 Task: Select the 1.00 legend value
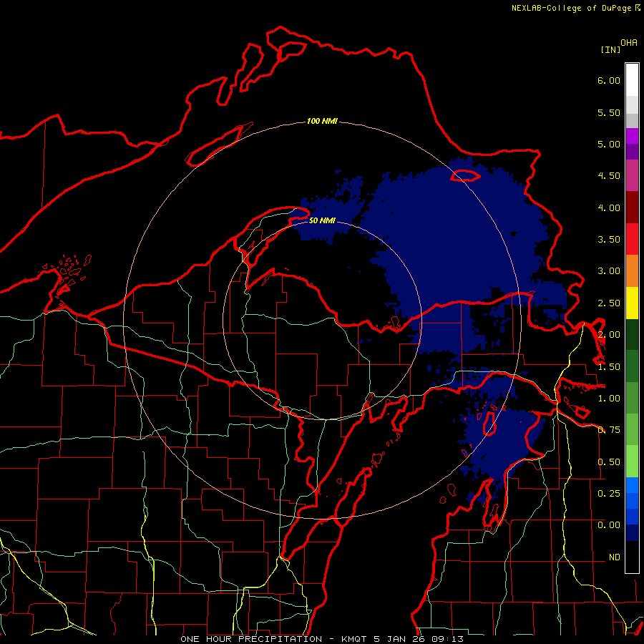click(609, 399)
